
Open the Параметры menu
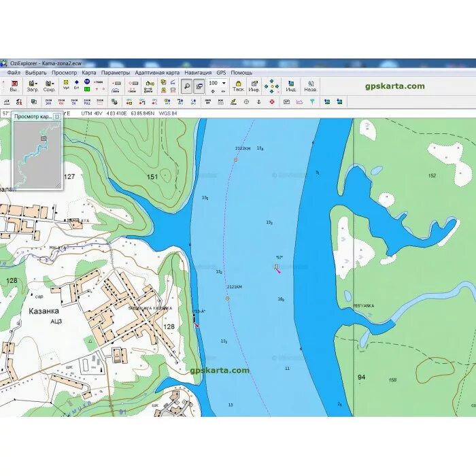pos(116,73)
